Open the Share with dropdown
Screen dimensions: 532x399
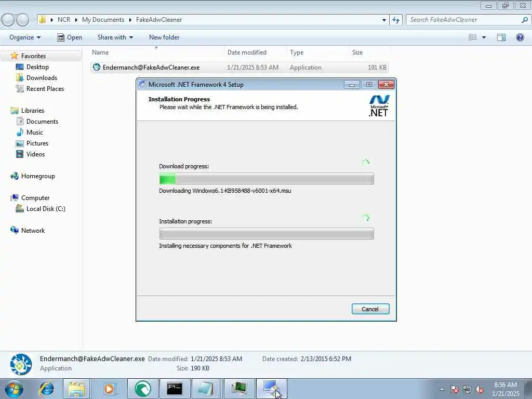(115, 37)
